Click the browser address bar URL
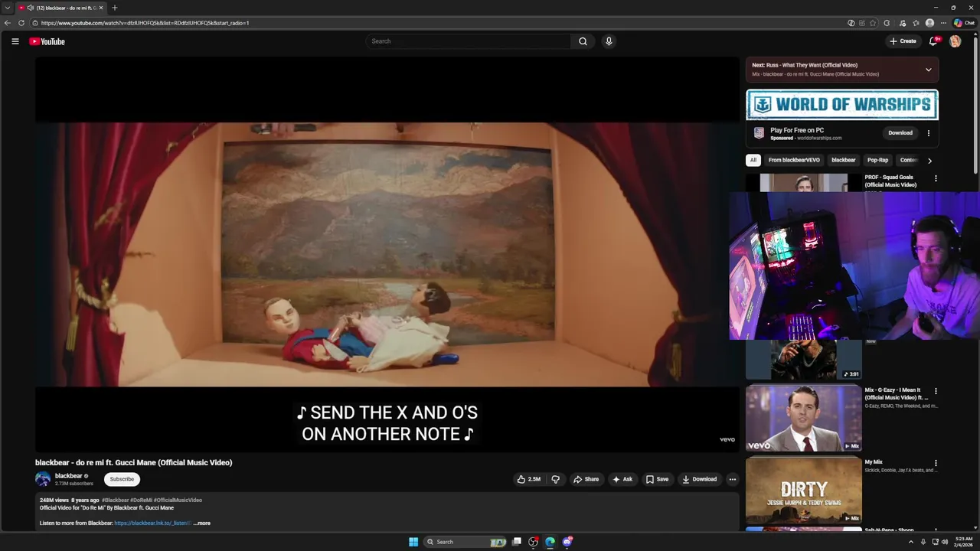Screen dimensions: 980x551 (x=145, y=23)
